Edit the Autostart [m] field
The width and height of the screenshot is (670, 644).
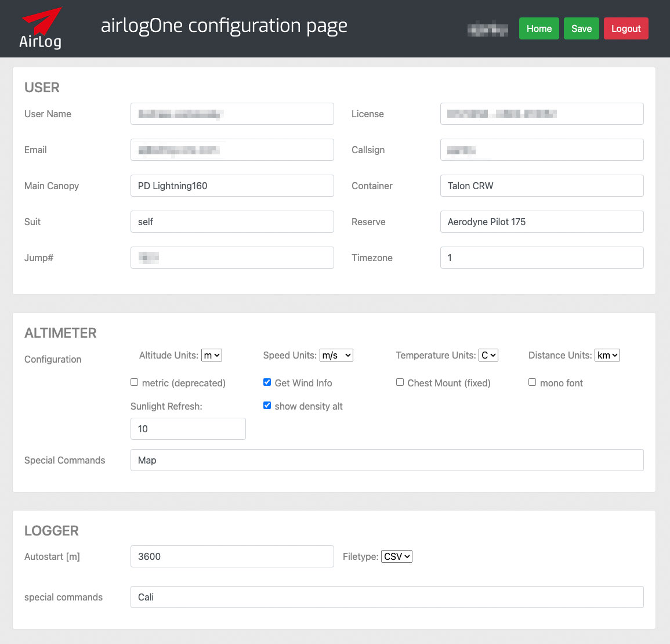232,556
